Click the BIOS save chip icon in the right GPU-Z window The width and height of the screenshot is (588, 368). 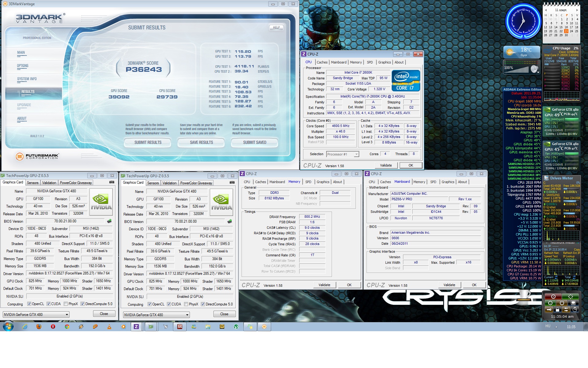[x=230, y=221]
